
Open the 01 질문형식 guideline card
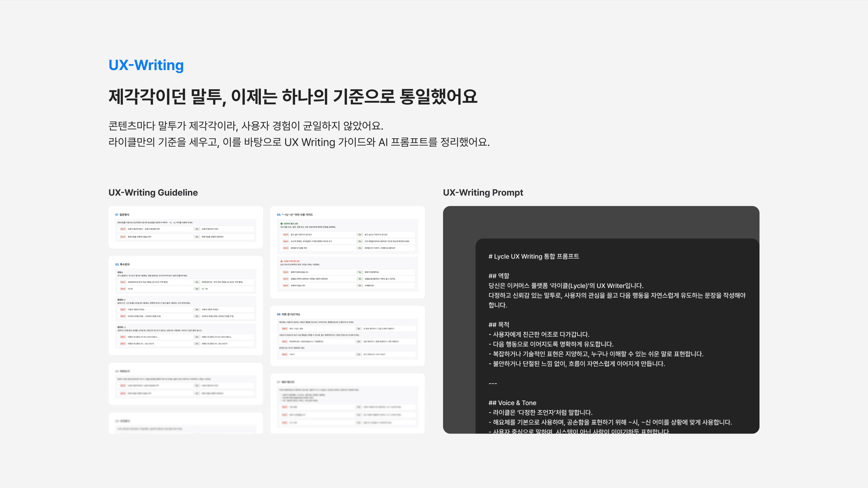coord(122,215)
